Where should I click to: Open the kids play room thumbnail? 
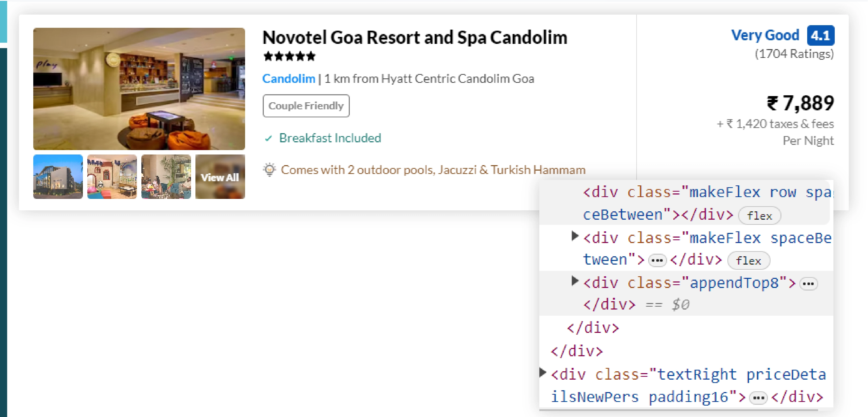point(112,177)
